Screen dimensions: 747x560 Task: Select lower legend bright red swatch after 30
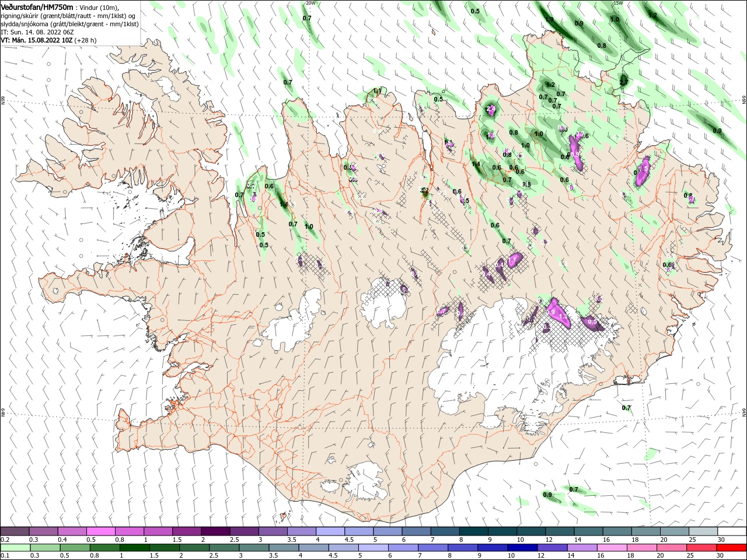pyautogui.click(x=731, y=548)
